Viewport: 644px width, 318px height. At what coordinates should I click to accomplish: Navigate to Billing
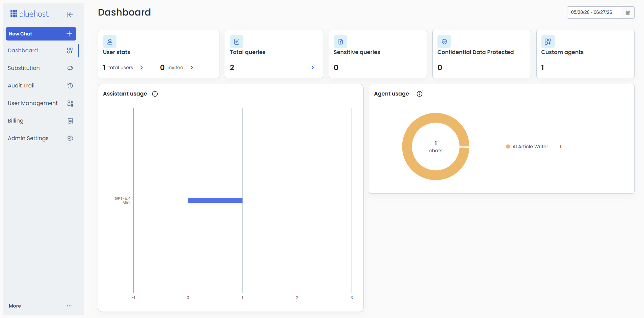(x=41, y=121)
